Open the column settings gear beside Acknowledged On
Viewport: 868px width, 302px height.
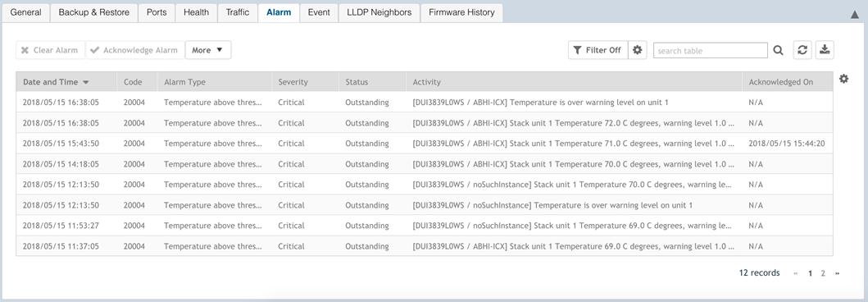tap(843, 79)
